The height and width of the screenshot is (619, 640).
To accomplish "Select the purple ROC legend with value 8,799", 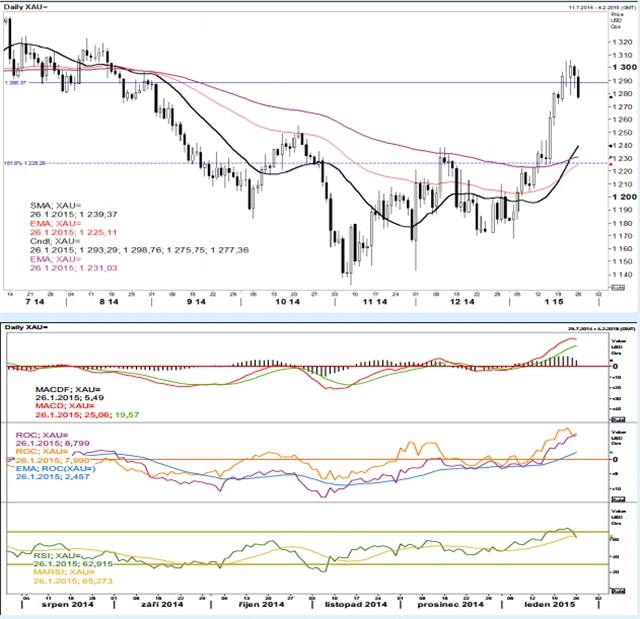I will click(44, 435).
